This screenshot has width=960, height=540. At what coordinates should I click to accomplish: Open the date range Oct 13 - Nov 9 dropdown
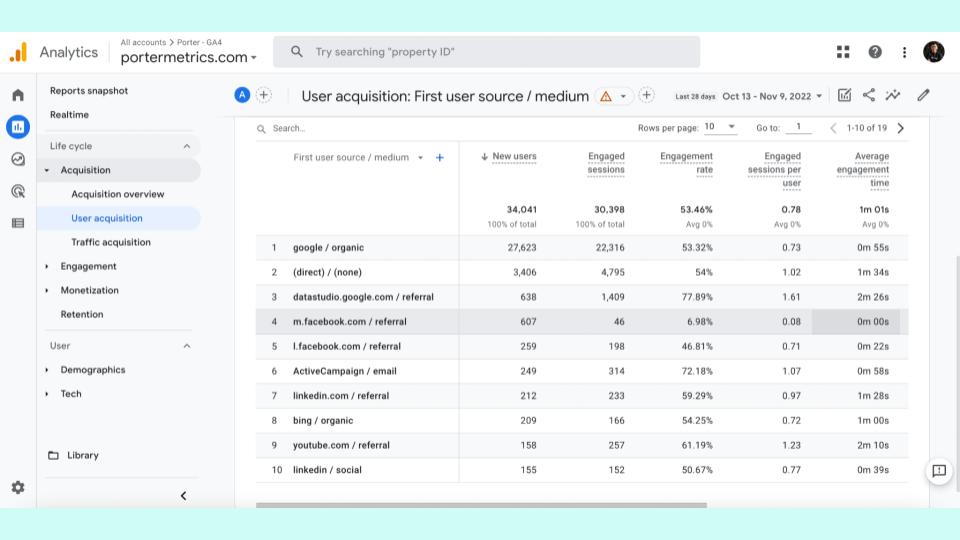click(x=772, y=96)
